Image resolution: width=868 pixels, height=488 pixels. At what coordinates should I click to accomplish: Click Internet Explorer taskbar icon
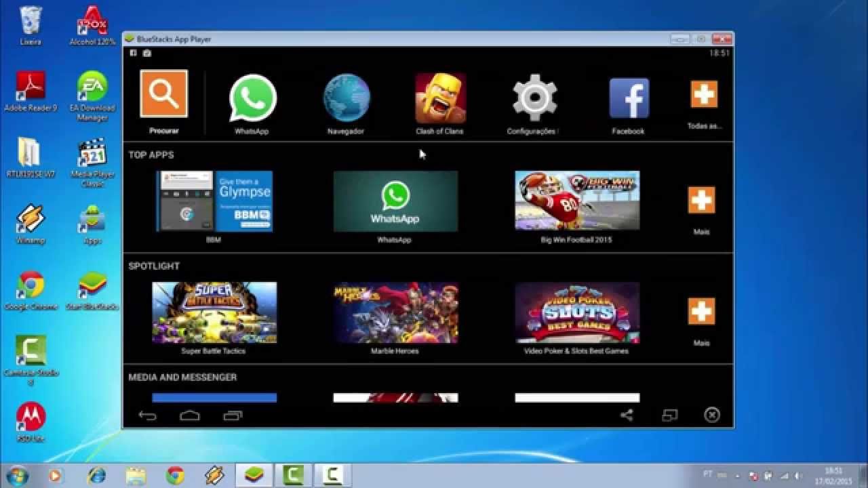[96, 476]
